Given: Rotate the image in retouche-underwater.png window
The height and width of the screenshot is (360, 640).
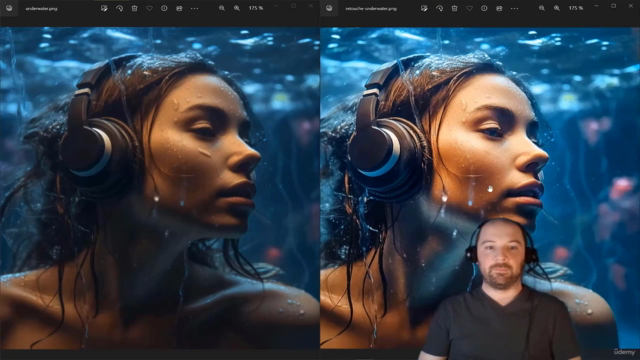Looking at the screenshot, I should click(439, 8).
